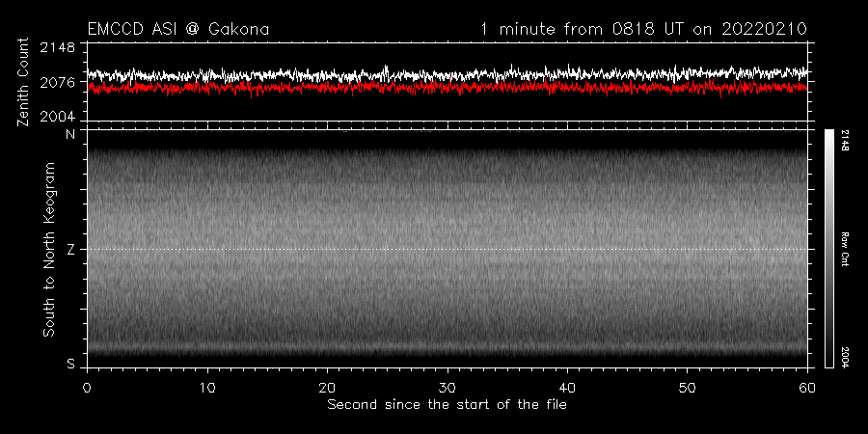Click the 2004 minimum label on the colorbar
This screenshot has height=434, width=868.
[844, 356]
